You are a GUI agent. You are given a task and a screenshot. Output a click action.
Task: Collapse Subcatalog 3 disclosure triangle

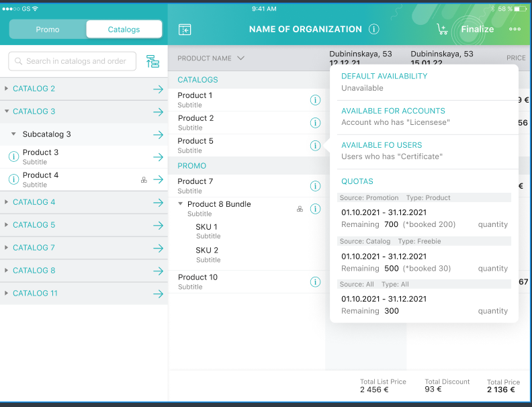pos(13,134)
